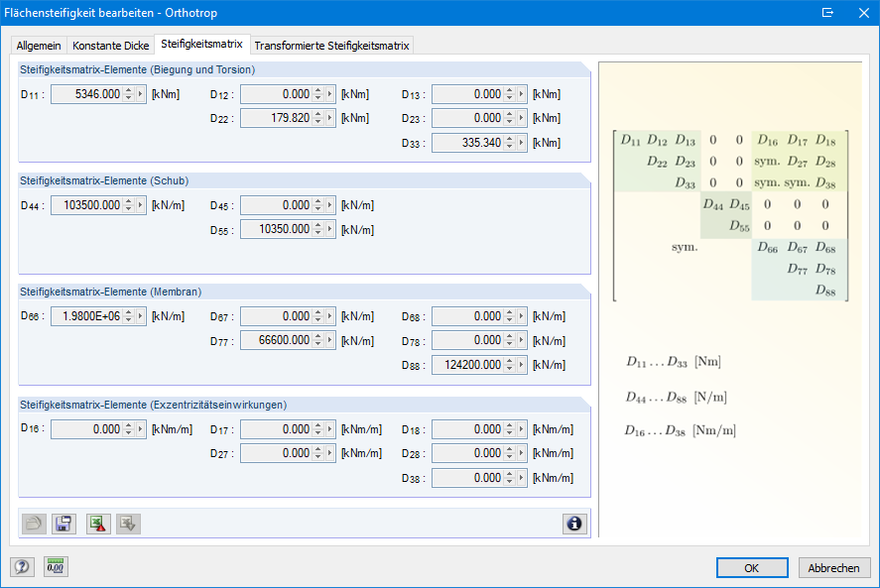
Task: Open D11 field arrow menu
Action: [x=140, y=94]
